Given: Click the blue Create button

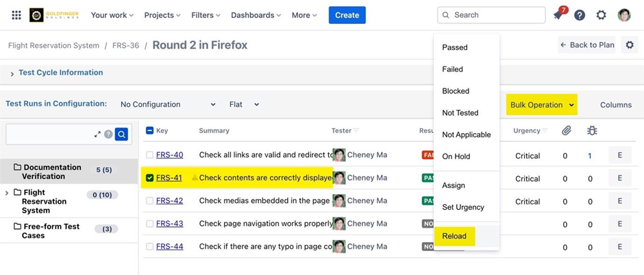Looking at the screenshot, I should tap(347, 15).
